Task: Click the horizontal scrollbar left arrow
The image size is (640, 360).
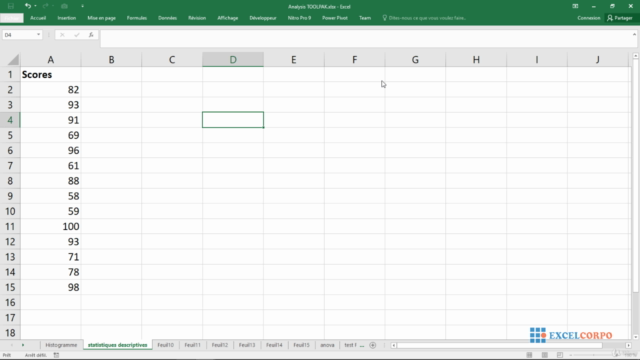Action: click(x=393, y=345)
